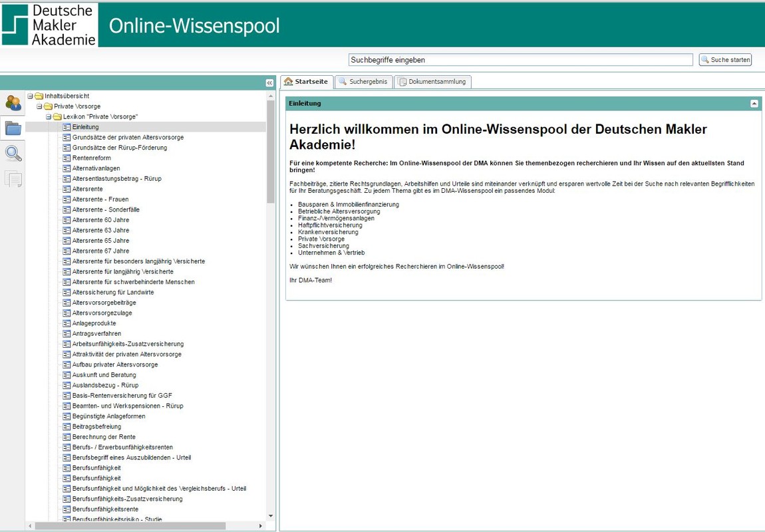Screen dimensions: 765x532
Task: Click the greyed document collection sidebar icon
Action: [13, 179]
